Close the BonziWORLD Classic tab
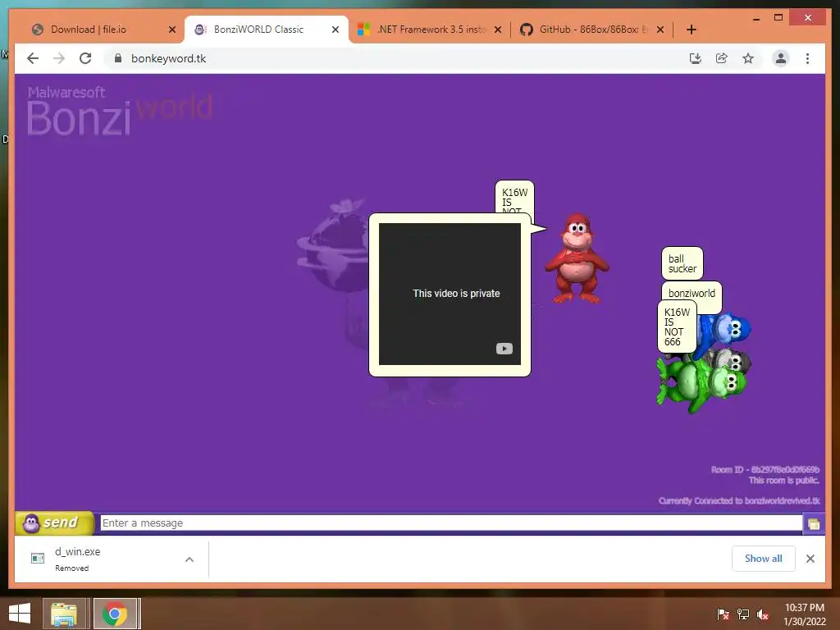Viewport: 840px width, 630px height. point(336,30)
